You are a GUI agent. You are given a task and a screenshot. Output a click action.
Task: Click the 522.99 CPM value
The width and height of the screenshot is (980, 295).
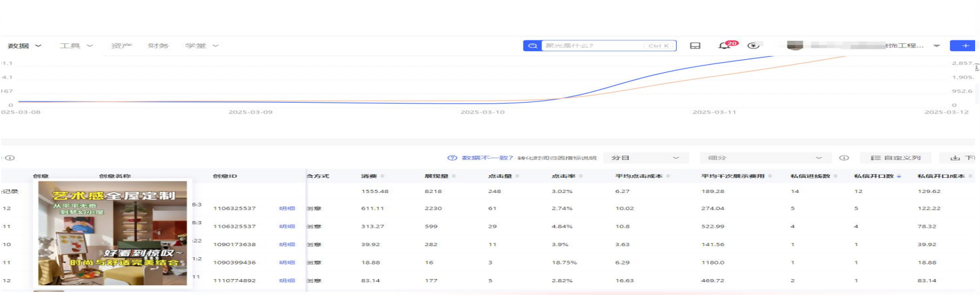pos(713,226)
